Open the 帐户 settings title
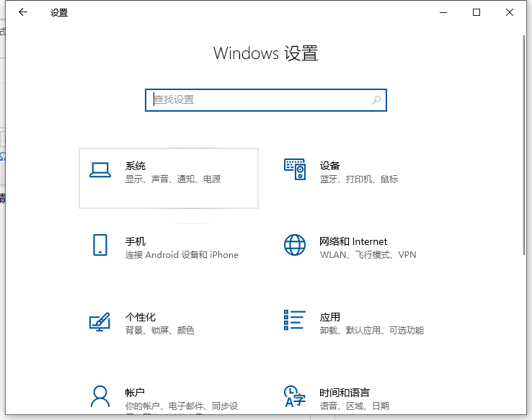The width and height of the screenshot is (532, 420). [135, 393]
